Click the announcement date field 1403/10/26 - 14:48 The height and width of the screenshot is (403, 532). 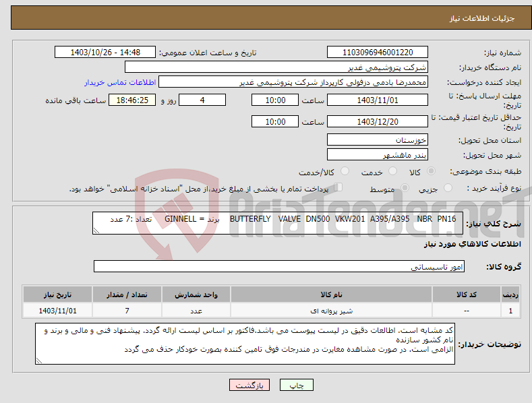(105, 53)
